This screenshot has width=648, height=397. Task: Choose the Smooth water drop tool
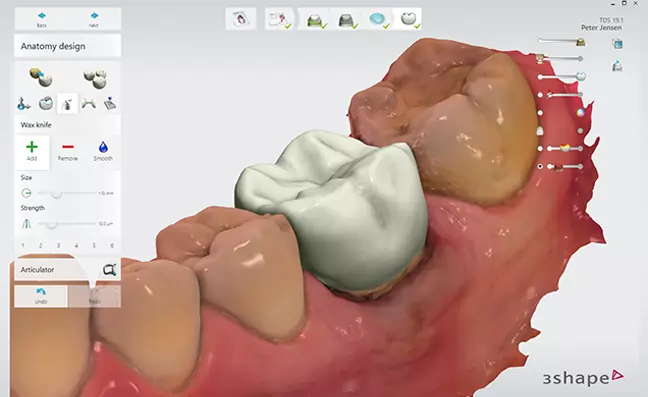[x=103, y=152]
